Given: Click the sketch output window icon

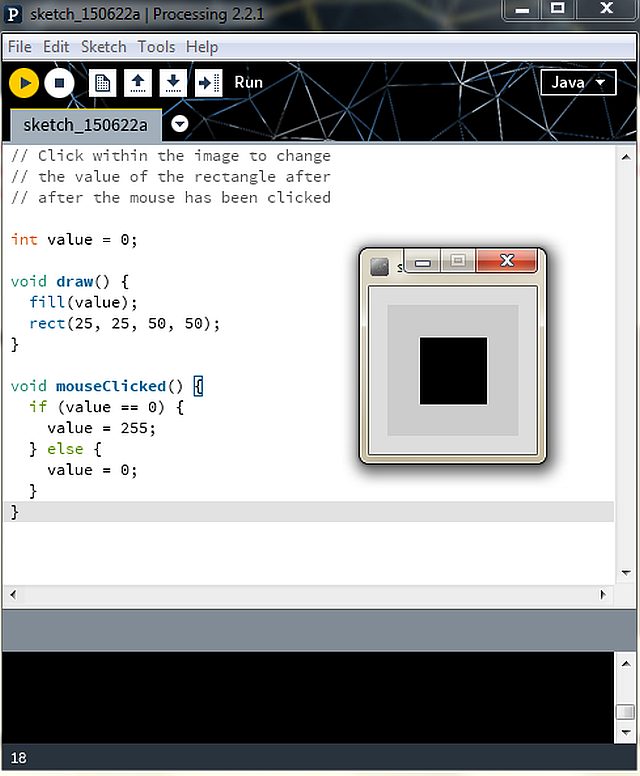Looking at the screenshot, I should [380, 267].
